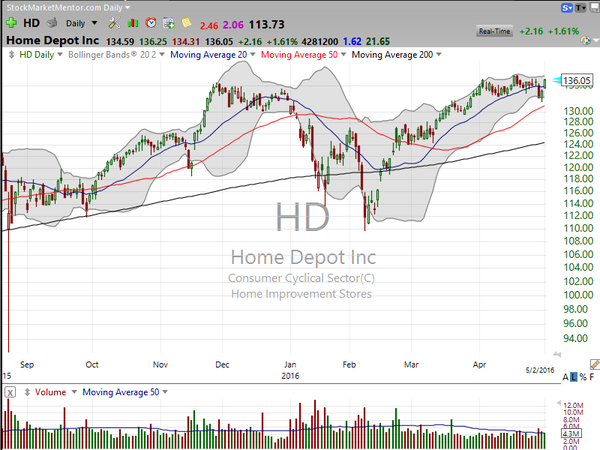Image resolution: width=600 pixels, height=450 pixels.
Task: Click the 134.59 open price in header
Action: pos(120,42)
